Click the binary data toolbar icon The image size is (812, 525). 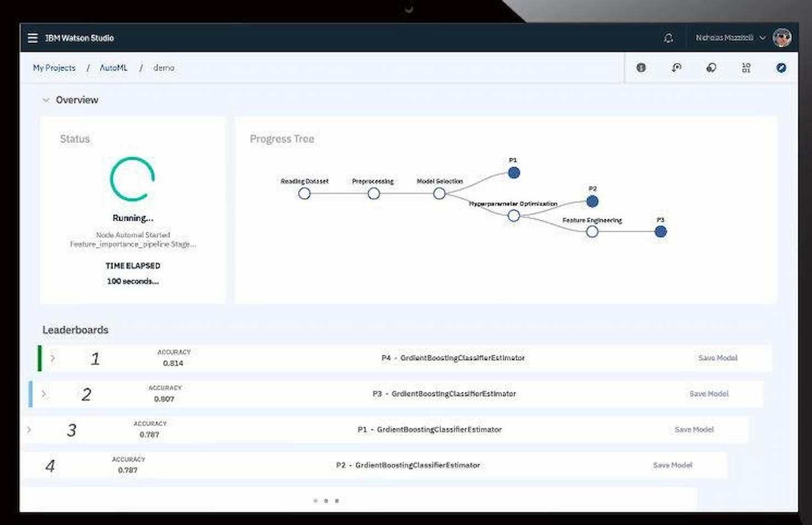tap(746, 68)
